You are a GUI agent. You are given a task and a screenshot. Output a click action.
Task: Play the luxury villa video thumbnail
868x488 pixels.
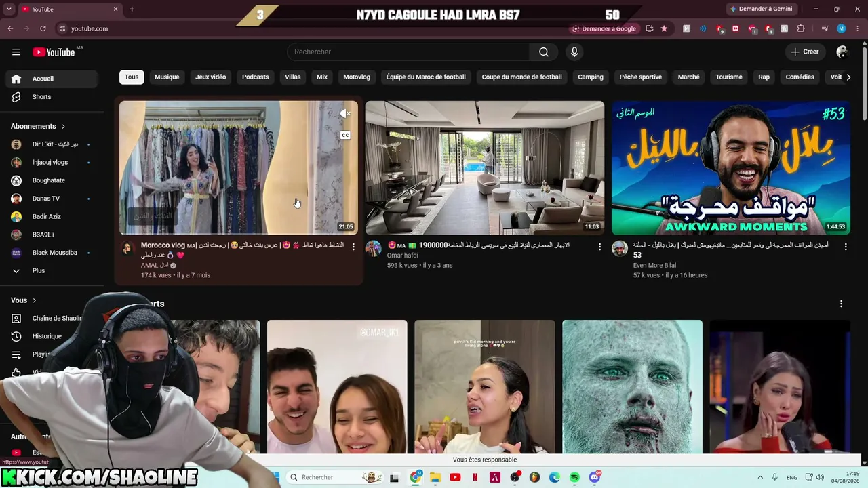coord(485,168)
